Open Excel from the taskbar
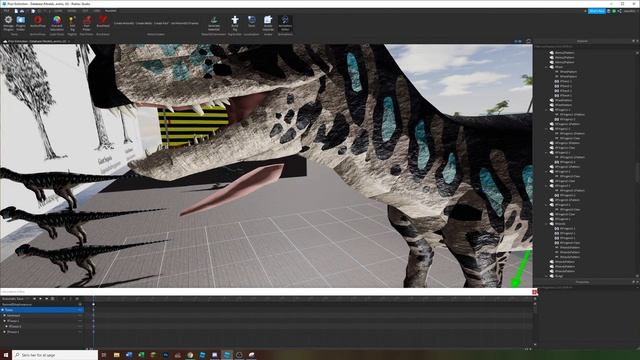The height and width of the screenshot is (360, 640). [141, 355]
